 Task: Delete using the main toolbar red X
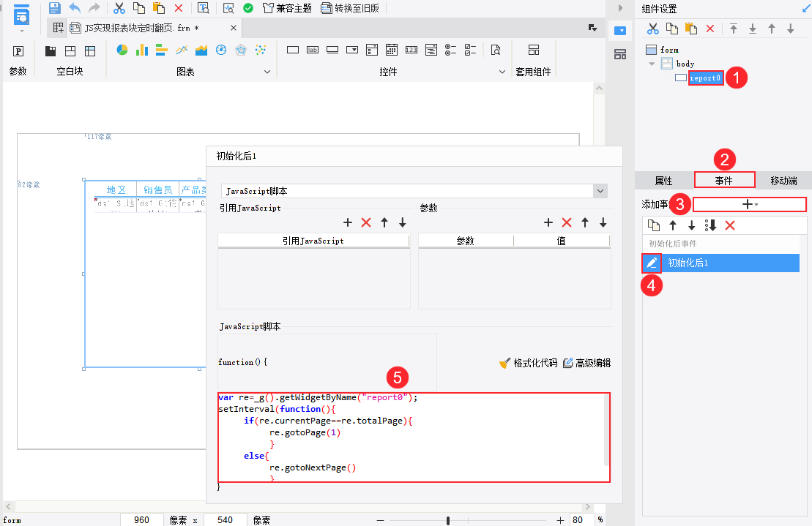[x=179, y=8]
